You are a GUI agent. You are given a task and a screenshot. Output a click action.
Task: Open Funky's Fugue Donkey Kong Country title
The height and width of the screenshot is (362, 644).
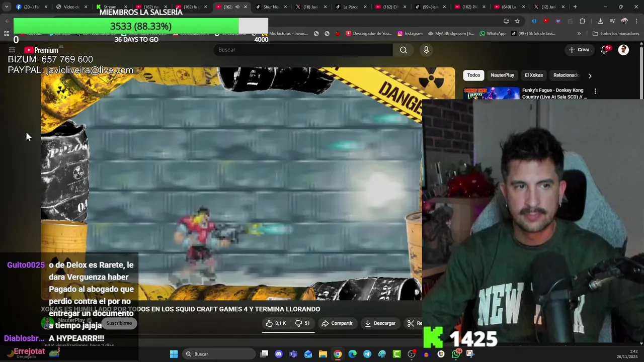(554, 94)
